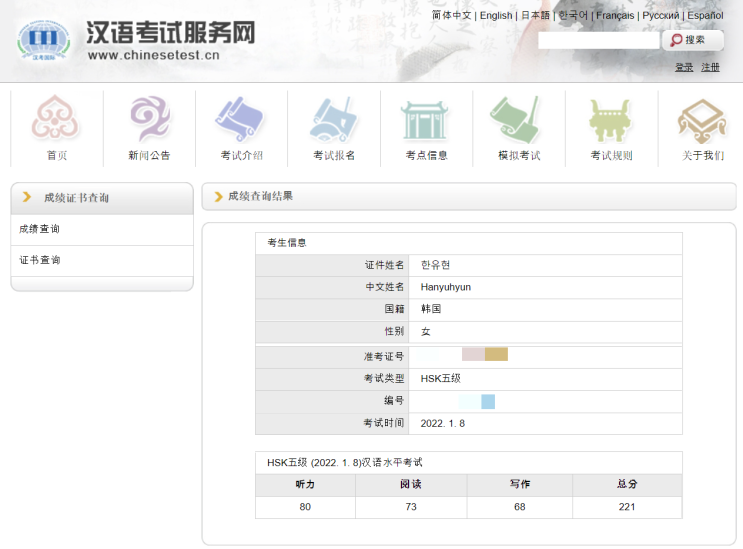Select the name value 한유현
743x549 pixels.
[435, 265]
